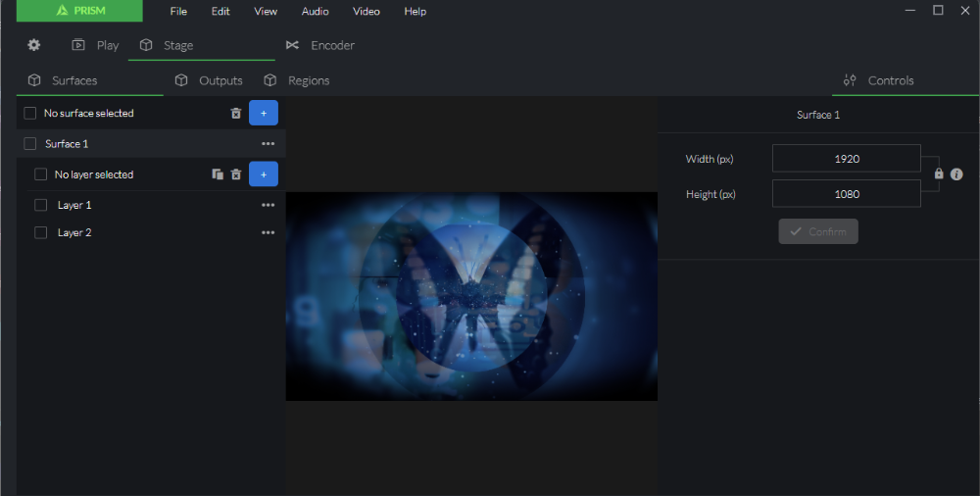This screenshot has height=496, width=980.
Task: Select the stage preview canvas image
Action: [x=471, y=296]
